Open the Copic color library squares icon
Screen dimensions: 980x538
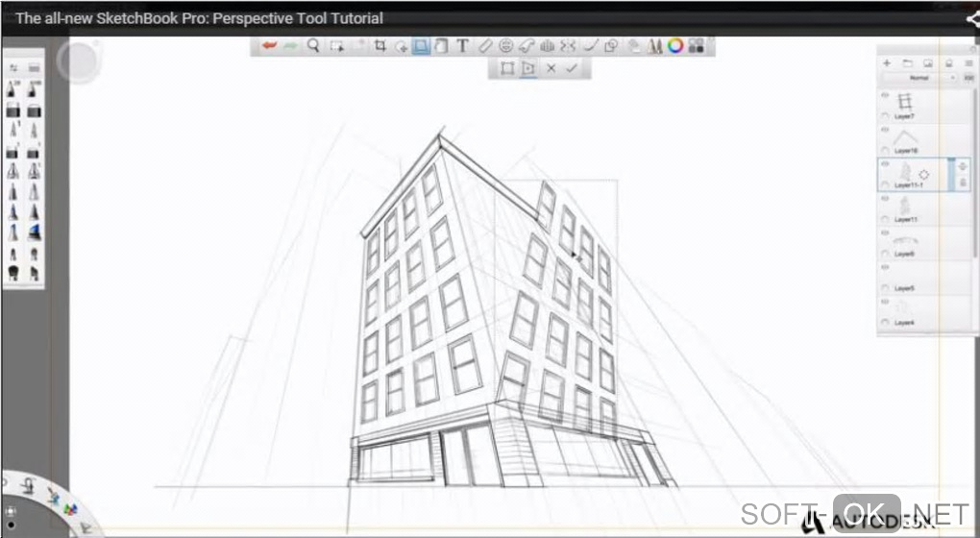coord(697,45)
